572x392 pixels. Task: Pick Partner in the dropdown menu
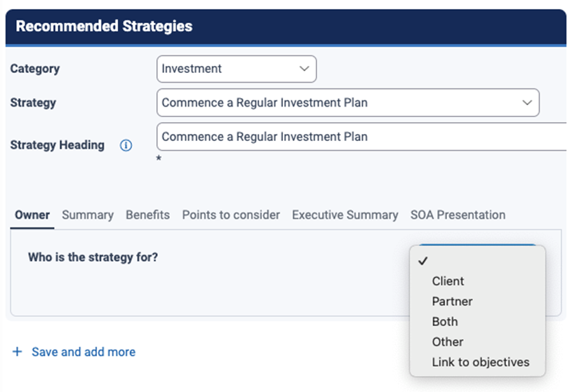tap(452, 302)
